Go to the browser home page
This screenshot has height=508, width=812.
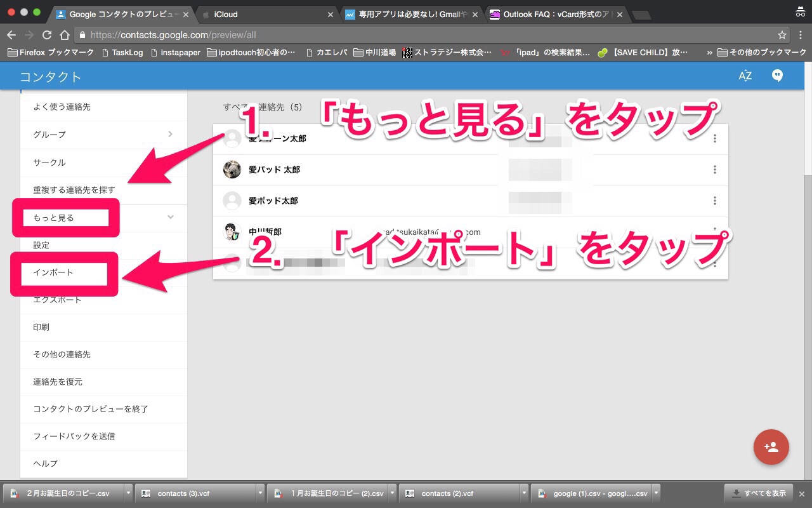[64, 35]
